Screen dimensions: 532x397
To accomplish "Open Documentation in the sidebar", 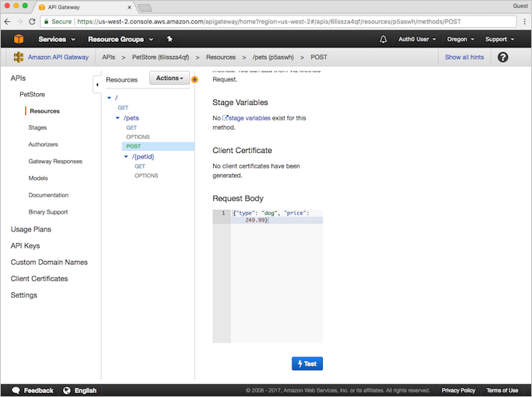I will [48, 195].
